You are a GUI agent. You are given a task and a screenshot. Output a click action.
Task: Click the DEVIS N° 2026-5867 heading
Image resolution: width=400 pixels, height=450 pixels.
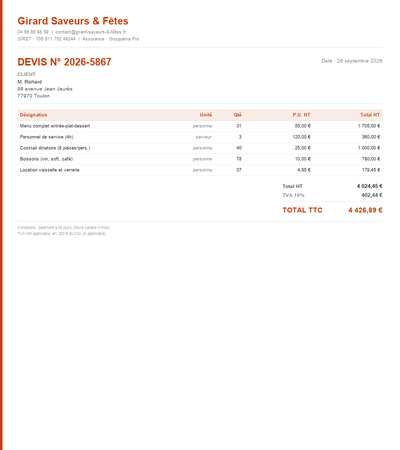coord(64,62)
